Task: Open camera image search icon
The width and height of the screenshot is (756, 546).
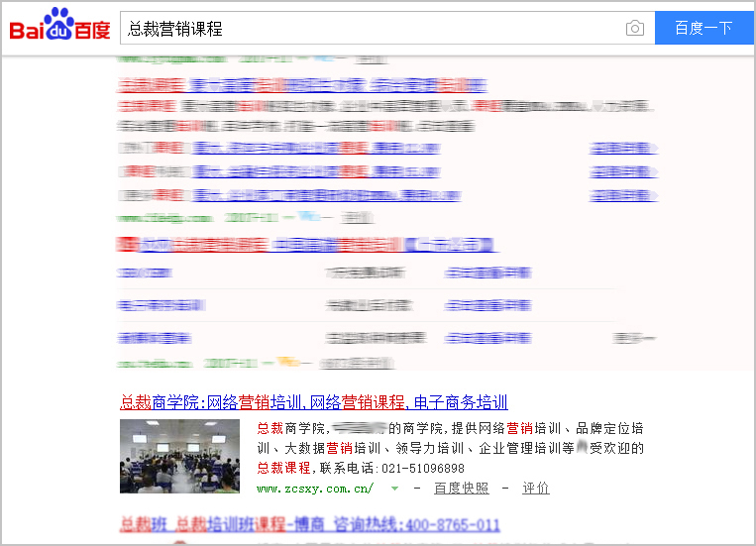Action: [x=634, y=28]
